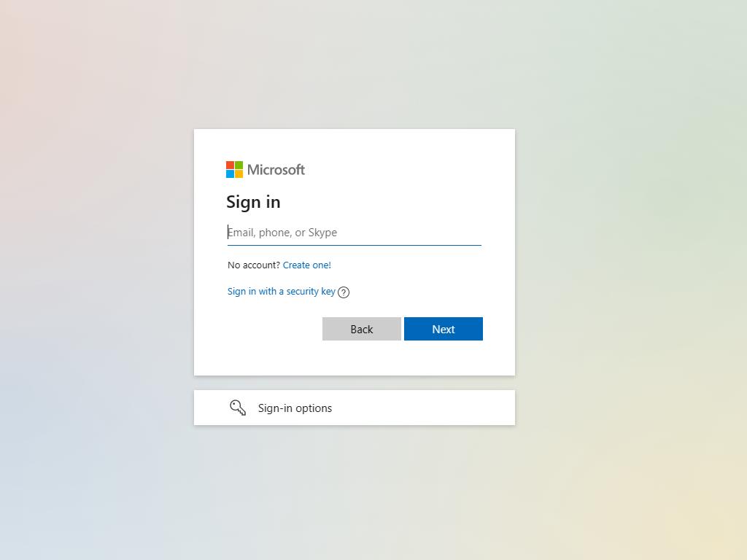Click the green square in Microsoft logo
Viewport: 747px width, 560px height.
click(x=239, y=166)
